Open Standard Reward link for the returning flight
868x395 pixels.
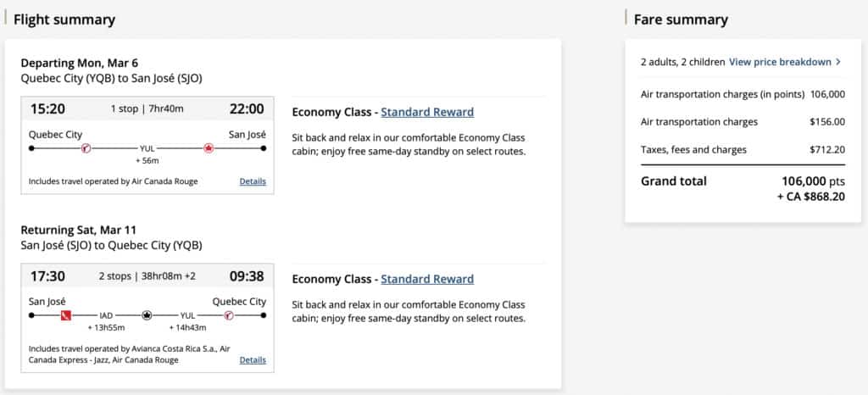pyautogui.click(x=427, y=279)
